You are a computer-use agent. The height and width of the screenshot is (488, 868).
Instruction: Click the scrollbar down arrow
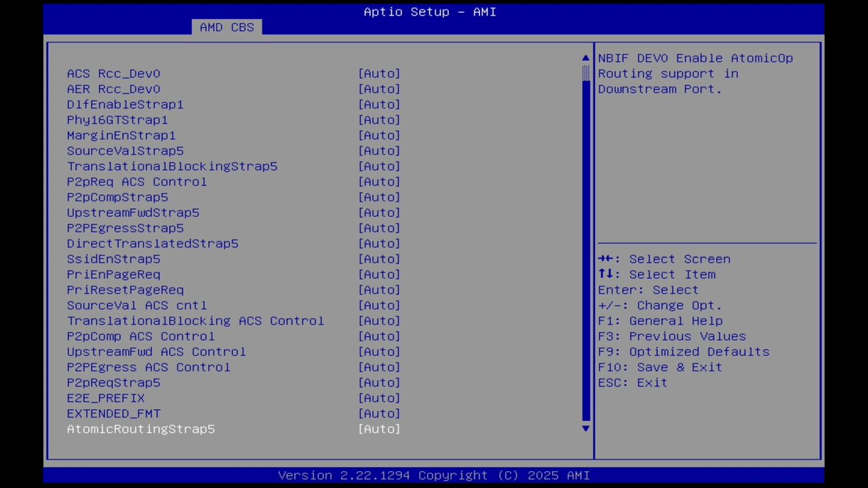(585, 428)
